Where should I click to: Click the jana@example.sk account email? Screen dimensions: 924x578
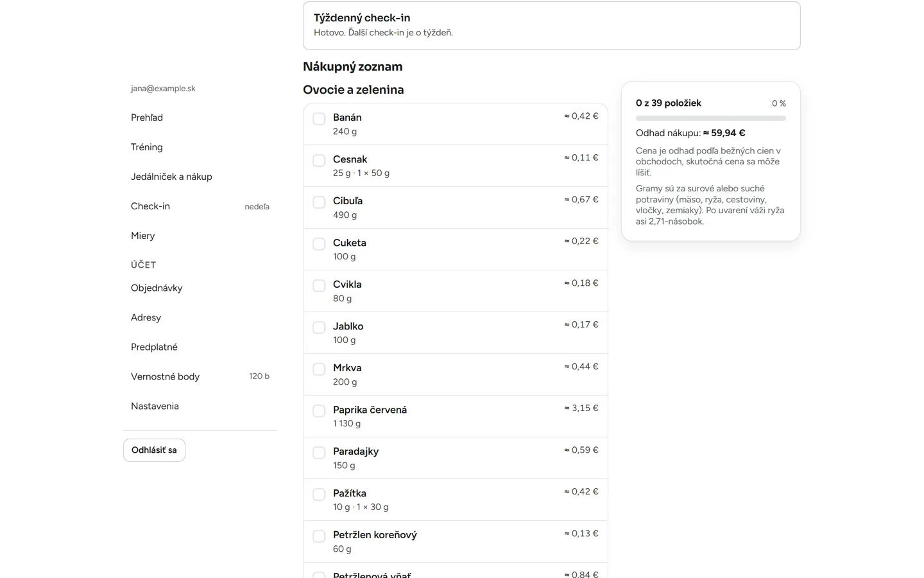click(163, 89)
